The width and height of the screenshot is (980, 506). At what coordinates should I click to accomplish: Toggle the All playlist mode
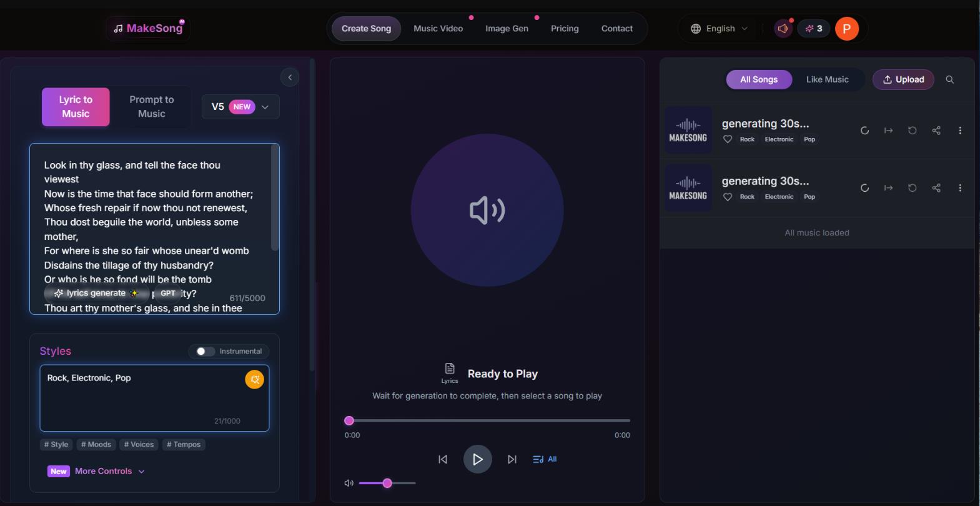point(545,459)
